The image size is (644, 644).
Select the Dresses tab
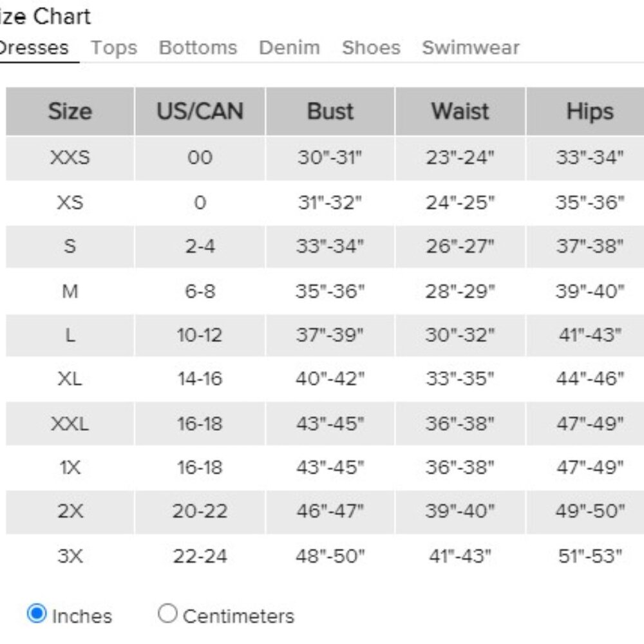click(33, 48)
